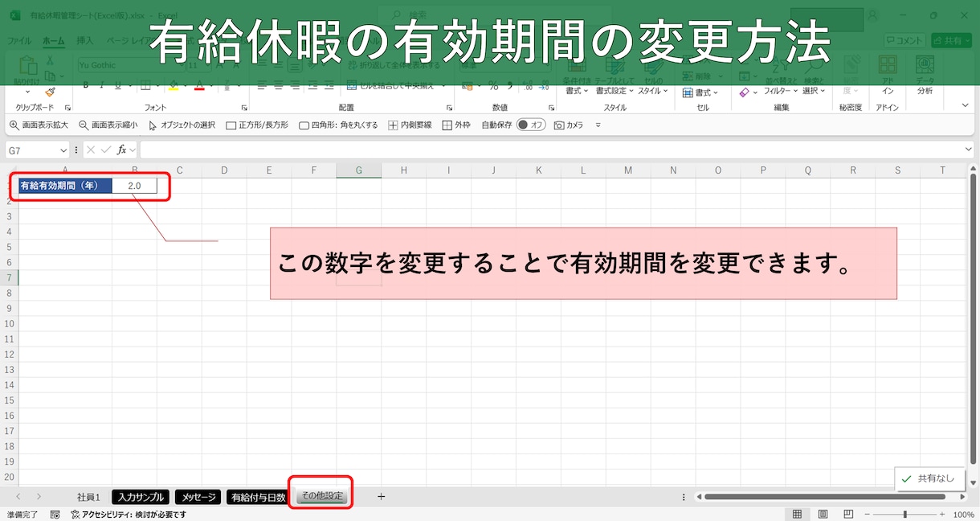Click the 100% zoom level
The width and height of the screenshot is (980, 521).
click(963, 514)
